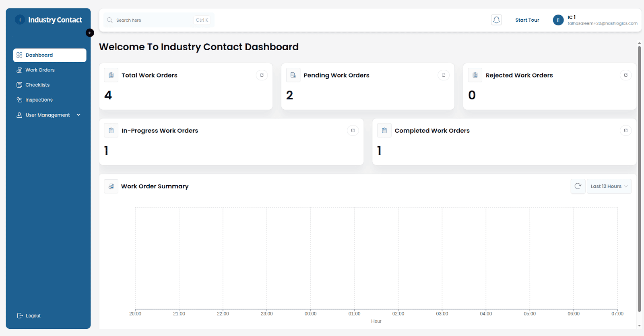Click the Welcome To Industry Contact Dashboard heading
The height and width of the screenshot is (336, 644).
199,47
